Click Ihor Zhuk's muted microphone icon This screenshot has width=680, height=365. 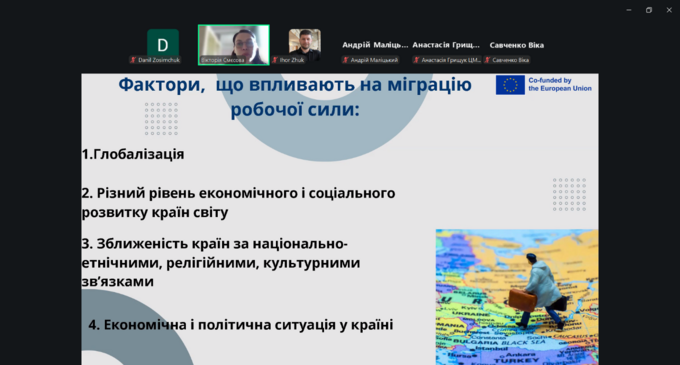coord(275,60)
